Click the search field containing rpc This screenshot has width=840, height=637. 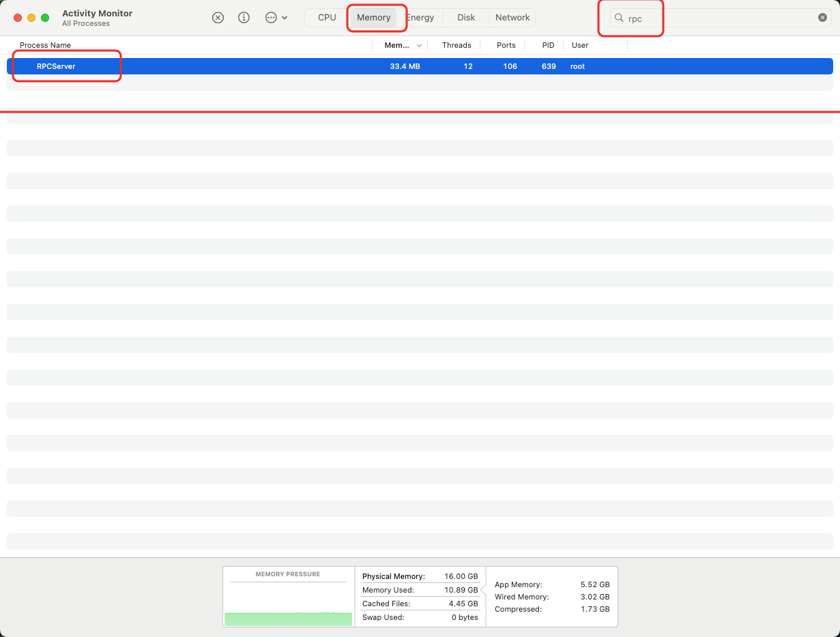pos(716,18)
